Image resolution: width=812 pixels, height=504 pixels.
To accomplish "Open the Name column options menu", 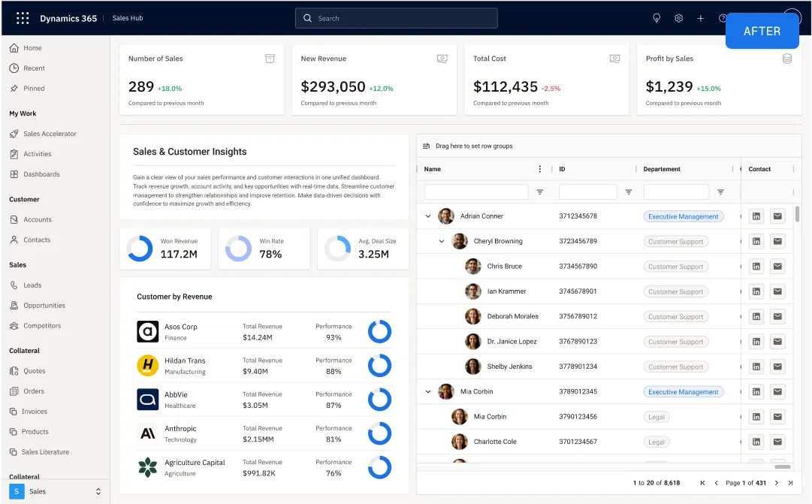I will pyautogui.click(x=539, y=168).
